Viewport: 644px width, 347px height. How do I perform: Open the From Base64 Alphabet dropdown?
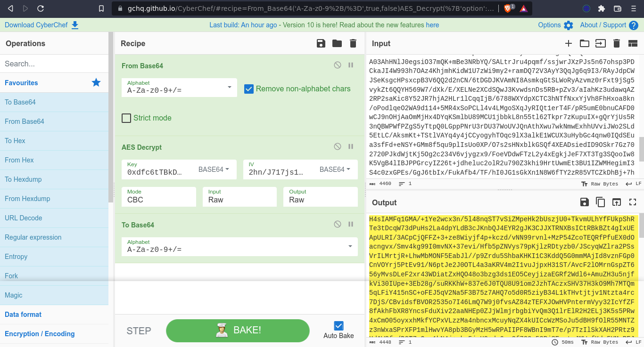(229, 88)
